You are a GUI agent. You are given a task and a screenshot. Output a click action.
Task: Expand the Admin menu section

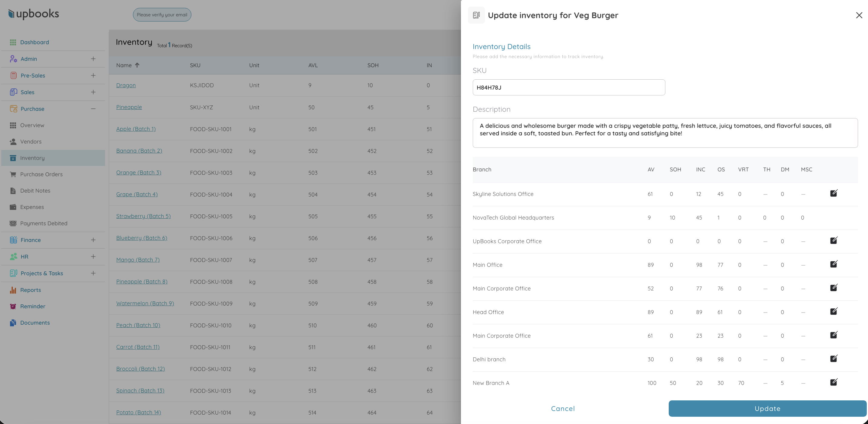pos(93,59)
